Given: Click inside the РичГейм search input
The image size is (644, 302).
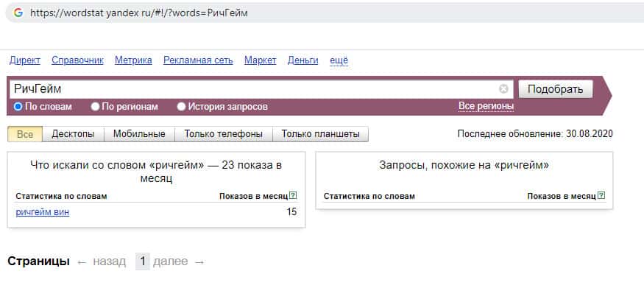Looking at the screenshot, I should (250, 89).
